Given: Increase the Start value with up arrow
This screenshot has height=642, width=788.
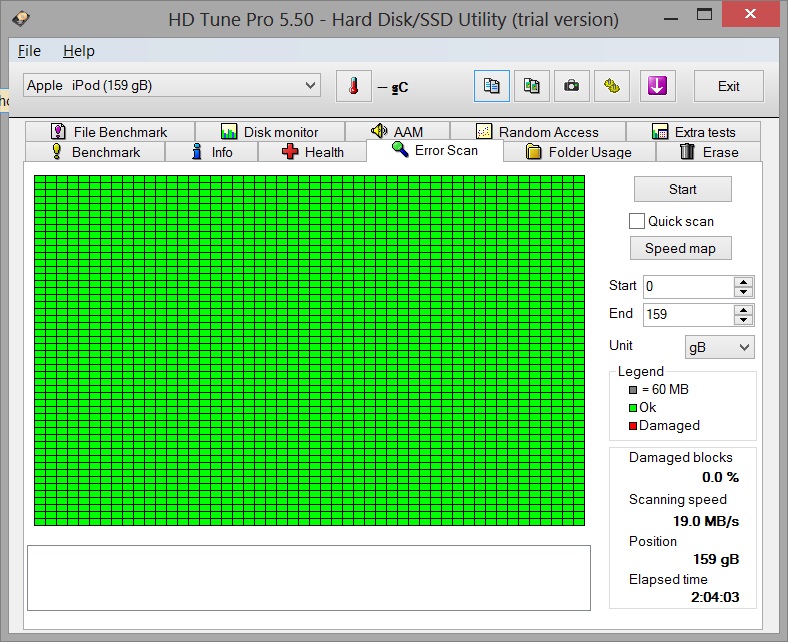Looking at the screenshot, I should coord(743,281).
